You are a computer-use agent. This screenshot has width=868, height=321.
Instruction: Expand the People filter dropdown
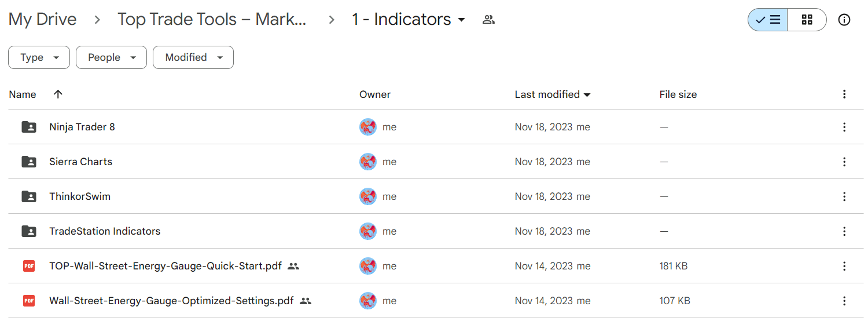(111, 57)
